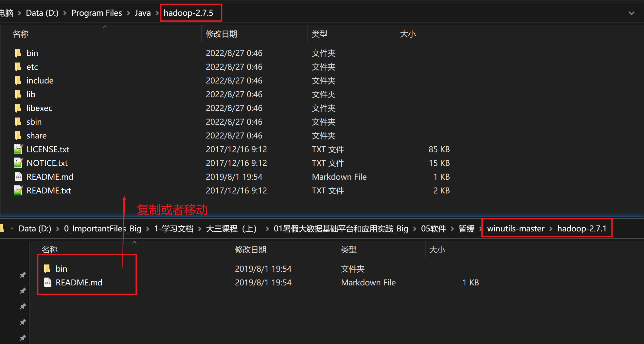This screenshot has width=644, height=344.
Task: Expand chevron between winutils-master and hadoop-2.7.1
Action: 551,228
